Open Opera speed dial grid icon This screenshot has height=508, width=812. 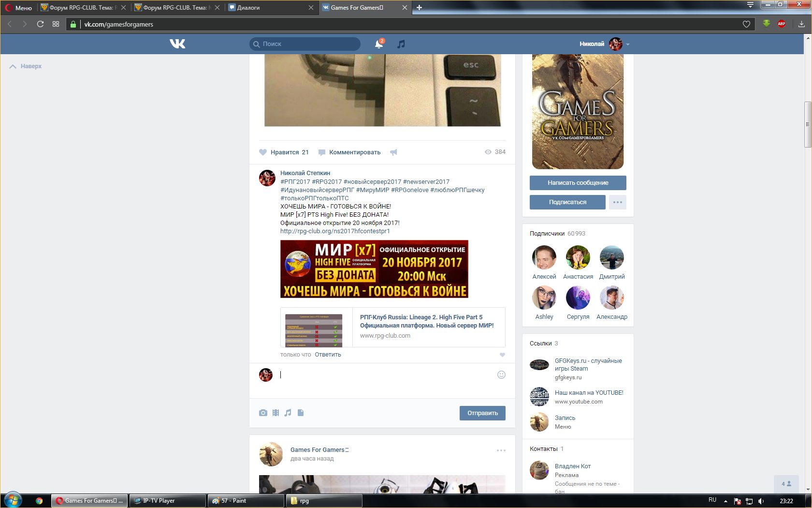point(56,24)
